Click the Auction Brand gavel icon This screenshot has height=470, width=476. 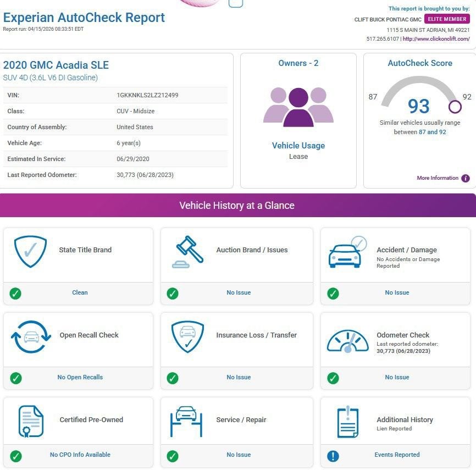click(x=187, y=252)
